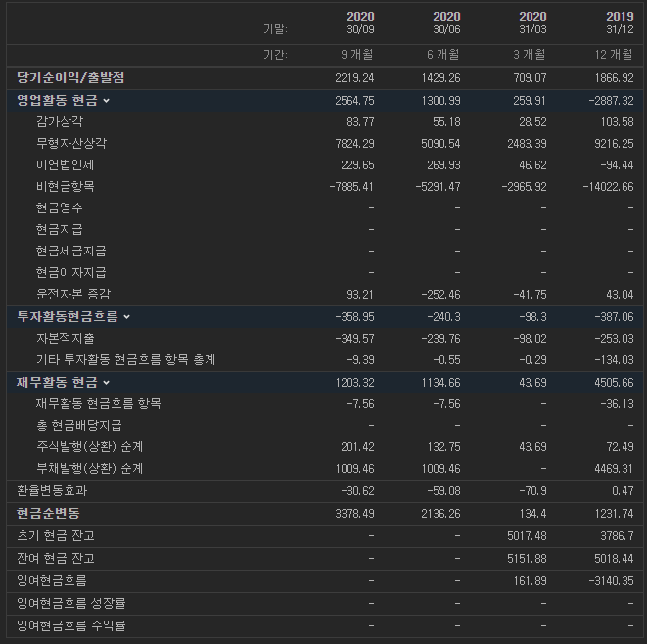Viewport: 647px width, 644px height.
Task: Click the 총 현금배당지급 row label
Action: (79, 426)
